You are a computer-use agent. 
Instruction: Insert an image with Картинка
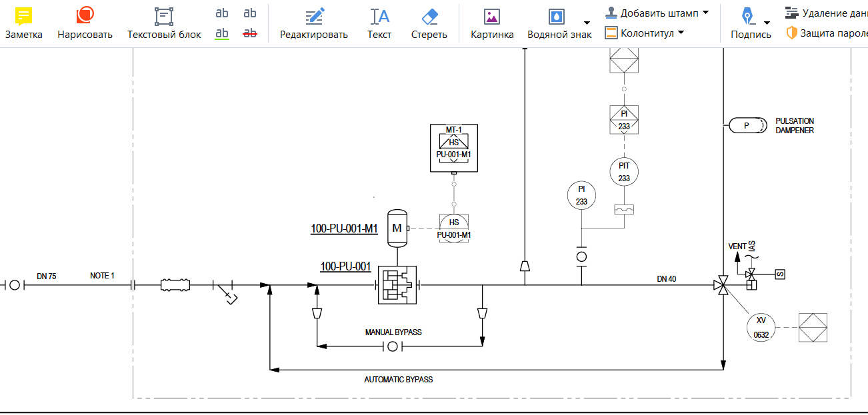pyautogui.click(x=492, y=23)
